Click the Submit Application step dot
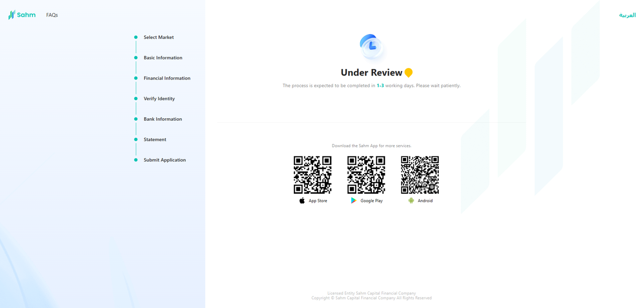This screenshot has height=308, width=644. point(136,160)
